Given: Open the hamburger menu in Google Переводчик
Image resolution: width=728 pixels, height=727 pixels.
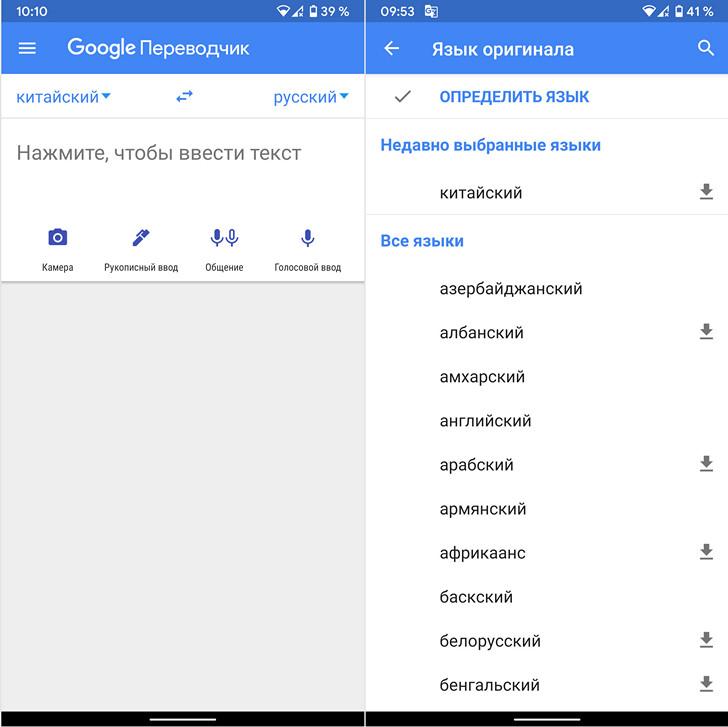Looking at the screenshot, I should tap(27, 48).
